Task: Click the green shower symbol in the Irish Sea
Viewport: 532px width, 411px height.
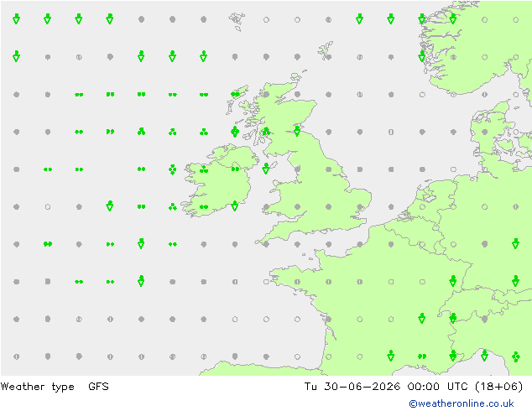Action: [266, 169]
